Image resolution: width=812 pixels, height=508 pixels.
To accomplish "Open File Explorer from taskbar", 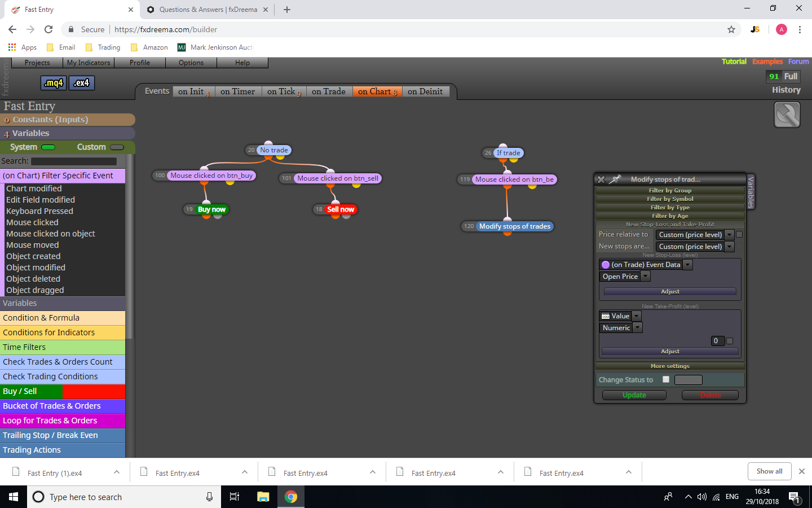I will (263, 497).
